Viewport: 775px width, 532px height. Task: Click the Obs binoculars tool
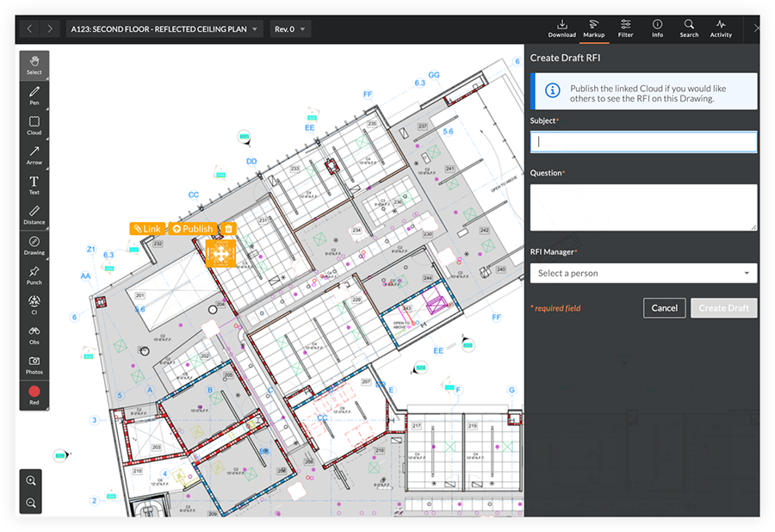[x=34, y=334]
